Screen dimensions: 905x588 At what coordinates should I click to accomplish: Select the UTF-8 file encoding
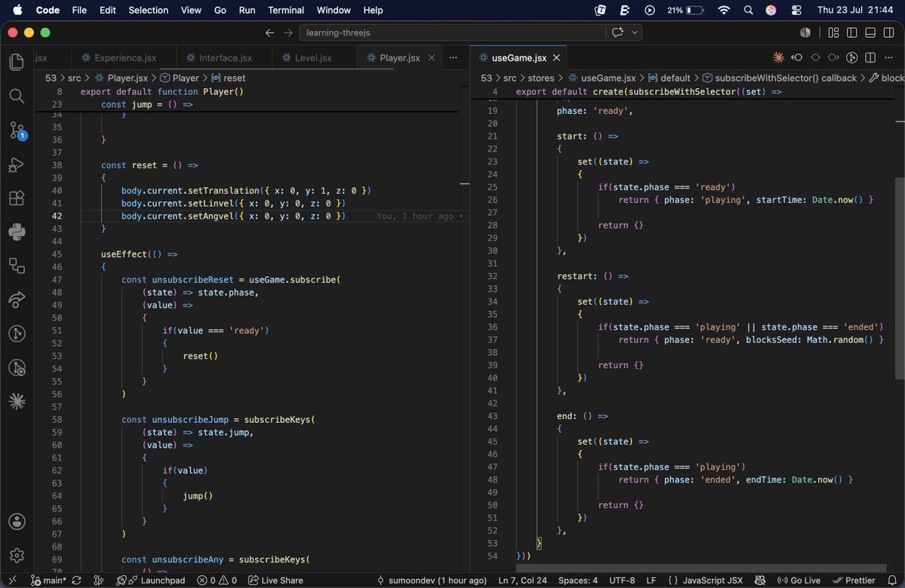621,580
